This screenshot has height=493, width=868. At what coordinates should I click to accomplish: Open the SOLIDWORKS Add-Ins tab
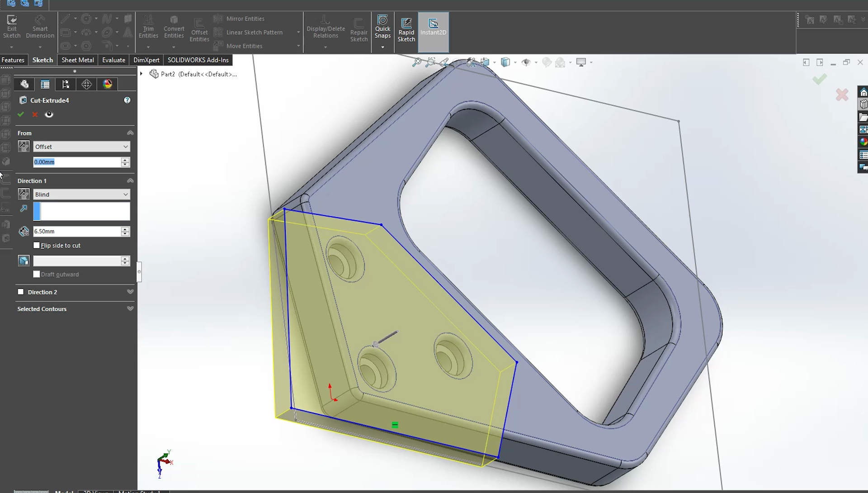click(x=198, y=60)
